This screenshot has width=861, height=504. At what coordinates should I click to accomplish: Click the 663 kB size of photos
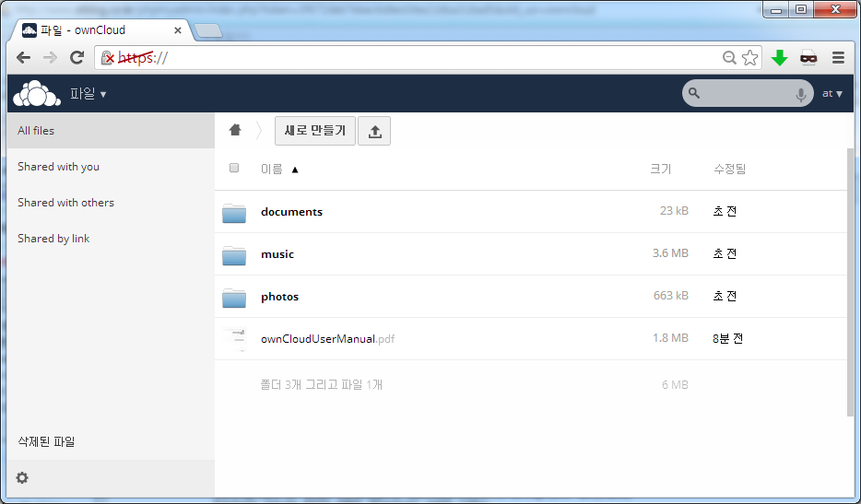pyautogui.click(x=670, y=296)
